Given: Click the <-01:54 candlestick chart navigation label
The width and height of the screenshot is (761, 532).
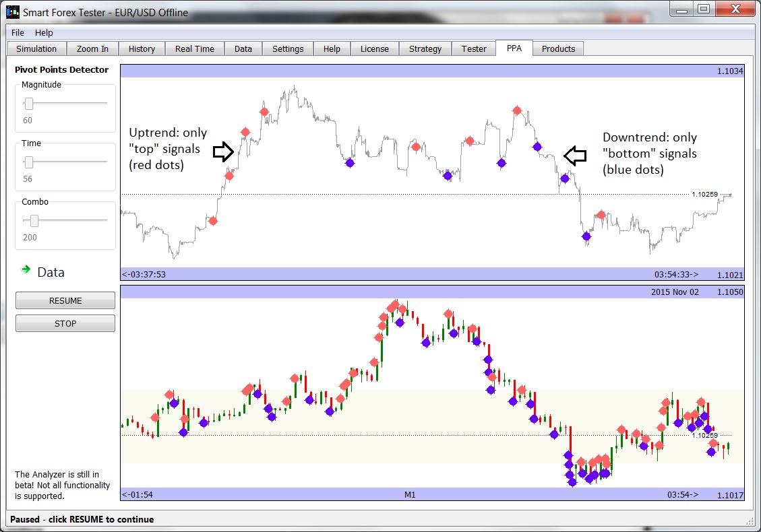Looking at the screenshot, I should (x=138, y=495).
